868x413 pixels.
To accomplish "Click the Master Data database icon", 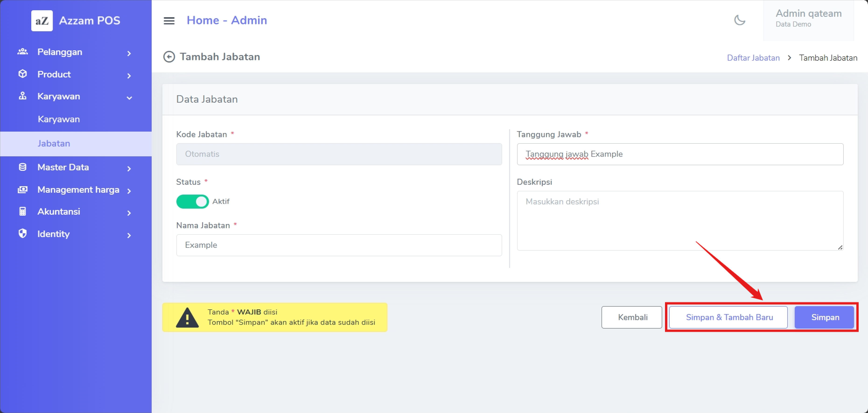I will [x=23, y=167].
